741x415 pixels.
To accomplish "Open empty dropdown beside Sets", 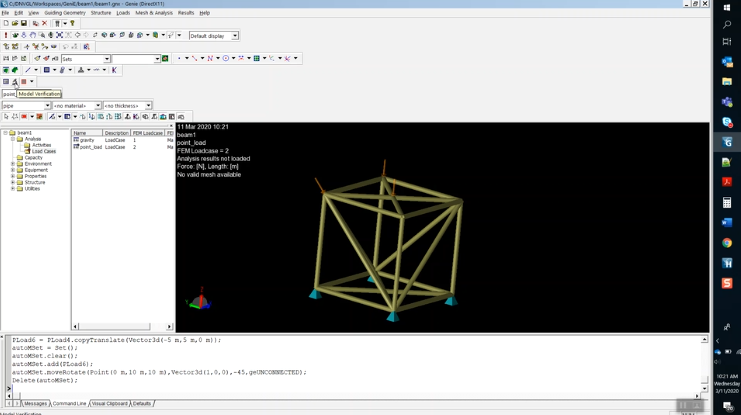I will pos(157,59).
